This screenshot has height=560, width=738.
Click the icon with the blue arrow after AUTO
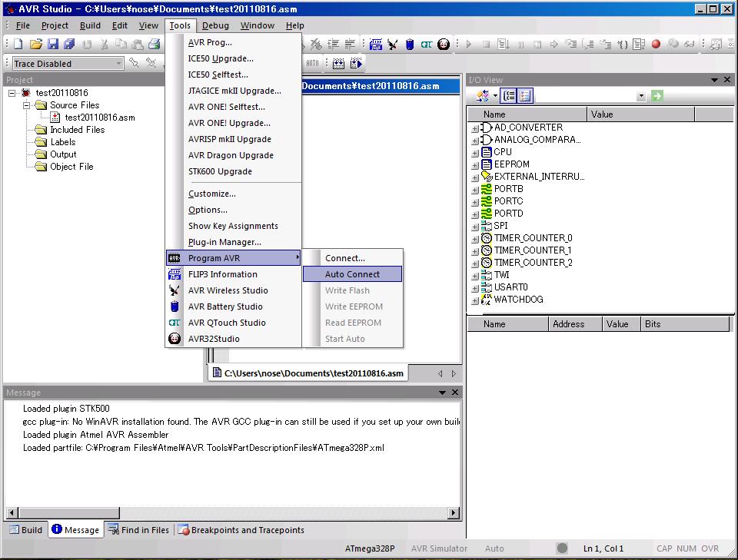click(x=356, y=64)
